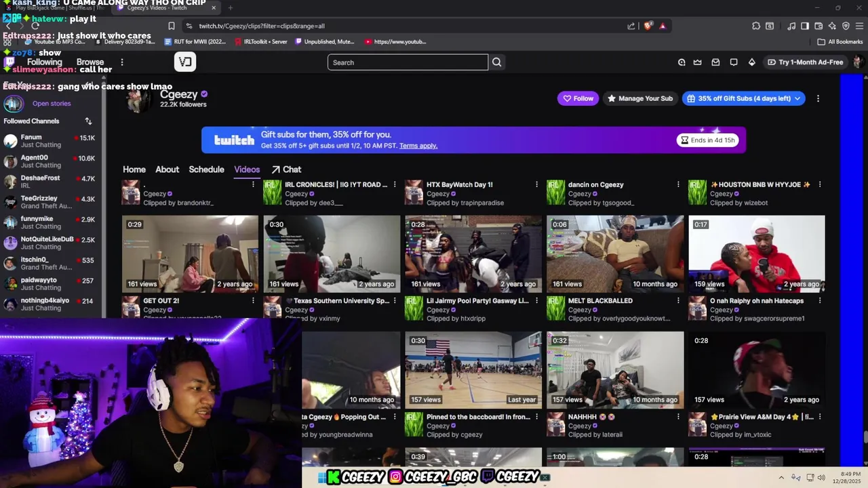The width and height of the screenshot is (868, 488).
Task: Open NotQuiteLikeDuB in followed channels list
Action: point(49,243)
